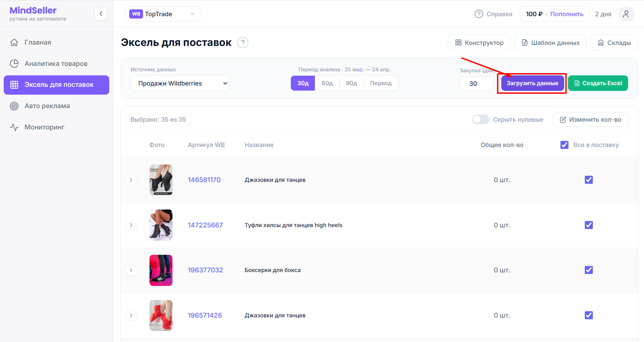644x342 pixels.
Task: Open article link 146581170
Action: [204, 180]
